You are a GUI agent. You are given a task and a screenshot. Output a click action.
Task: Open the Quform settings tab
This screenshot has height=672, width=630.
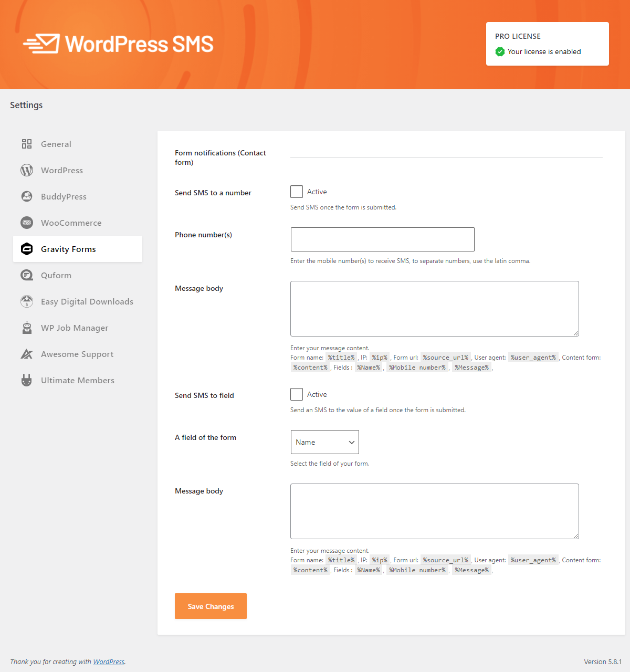[78, 275]
